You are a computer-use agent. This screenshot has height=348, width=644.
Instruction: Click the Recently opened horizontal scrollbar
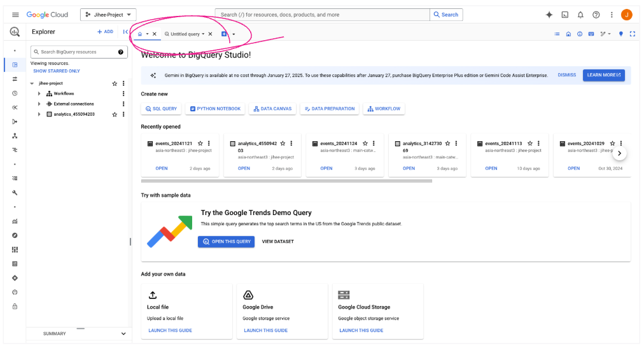pyautogui.click(x=286, y=181)
